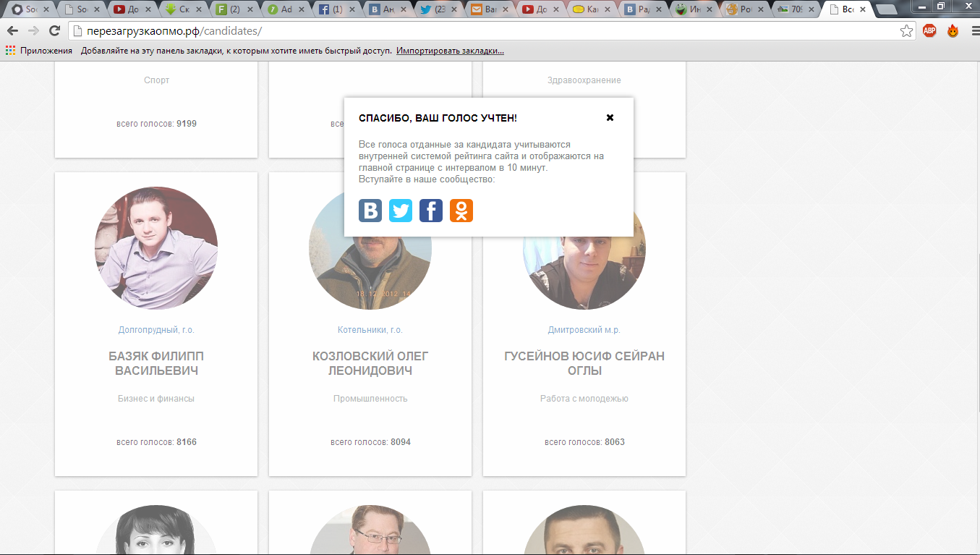The height and width of the screenshot is (555, 980).
Task: Close the Twitter '(23' tab
Action: (455, 10)
